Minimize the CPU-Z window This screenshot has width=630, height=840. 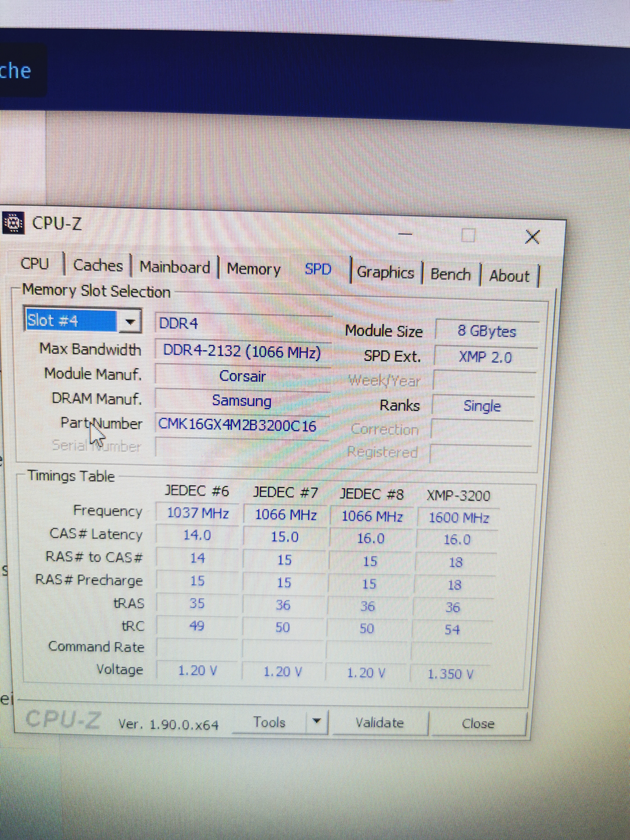coord(405,234)
